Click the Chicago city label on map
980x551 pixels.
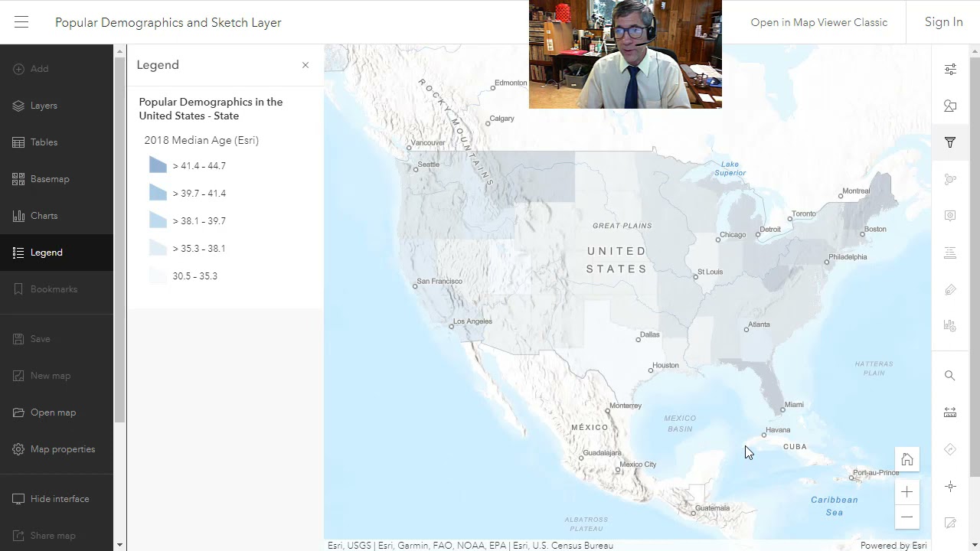[x=733, y=235]
